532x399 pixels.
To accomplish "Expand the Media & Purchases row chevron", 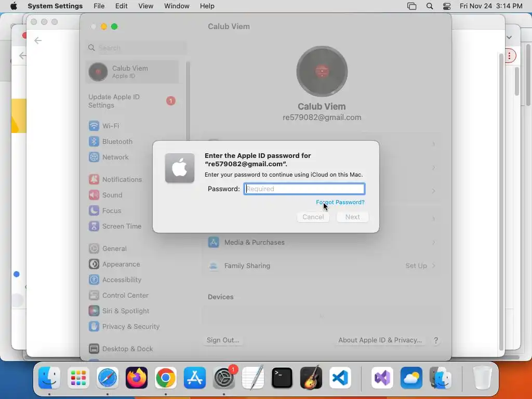I will [434, 242].
